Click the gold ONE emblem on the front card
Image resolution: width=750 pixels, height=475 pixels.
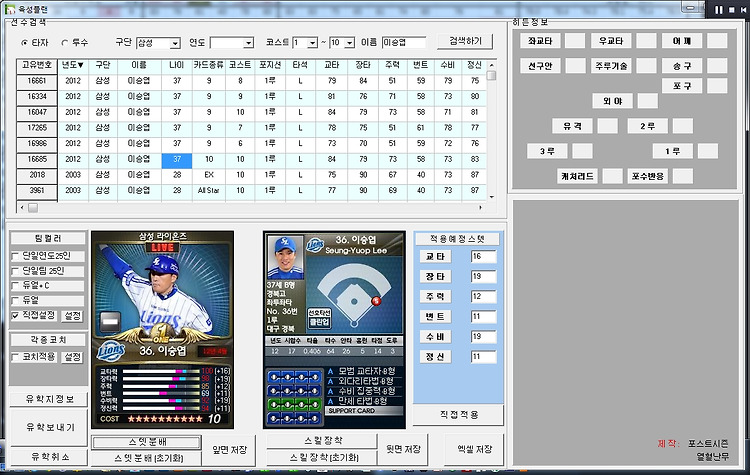(x=160, y=332)
